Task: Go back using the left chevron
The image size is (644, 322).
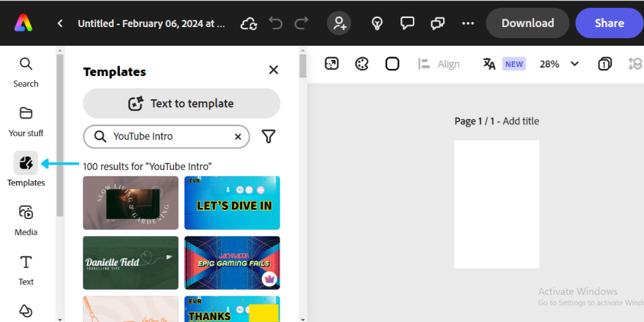Action: click(x=60, y=23)
